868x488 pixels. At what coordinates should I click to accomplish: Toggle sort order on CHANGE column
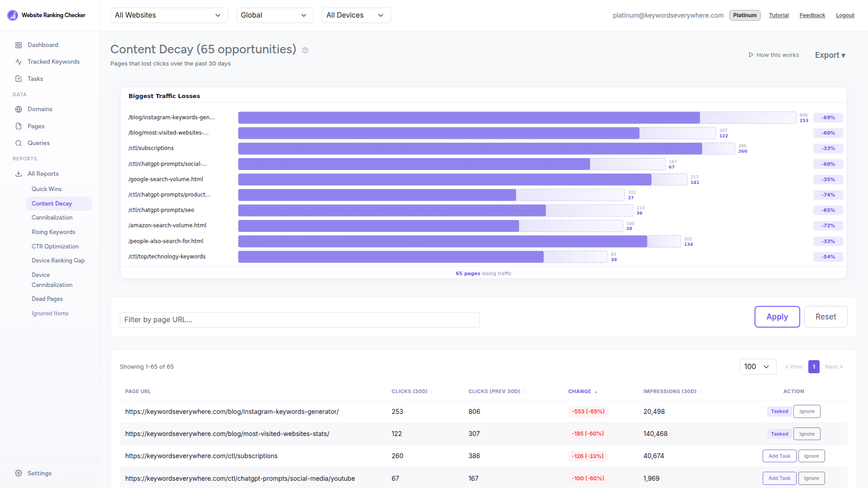point(582,391)
